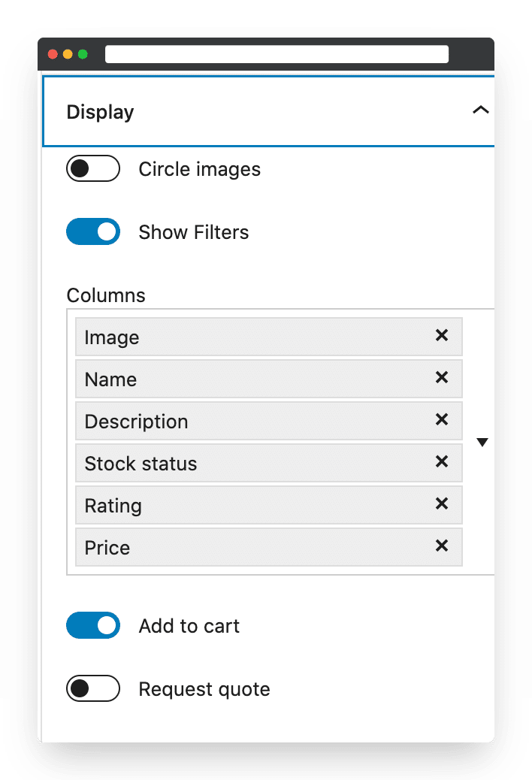Open the Columns dropdown arrow

(482, 442)
